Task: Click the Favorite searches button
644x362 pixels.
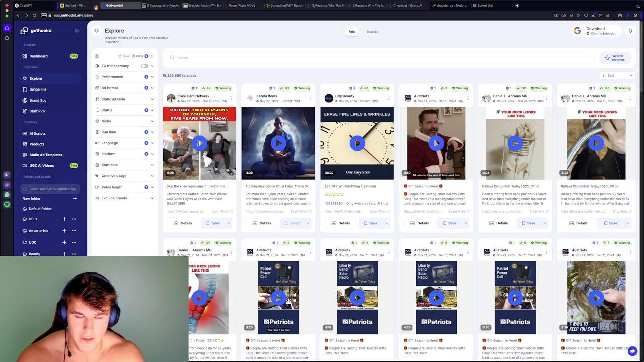Action: [615, 58]
